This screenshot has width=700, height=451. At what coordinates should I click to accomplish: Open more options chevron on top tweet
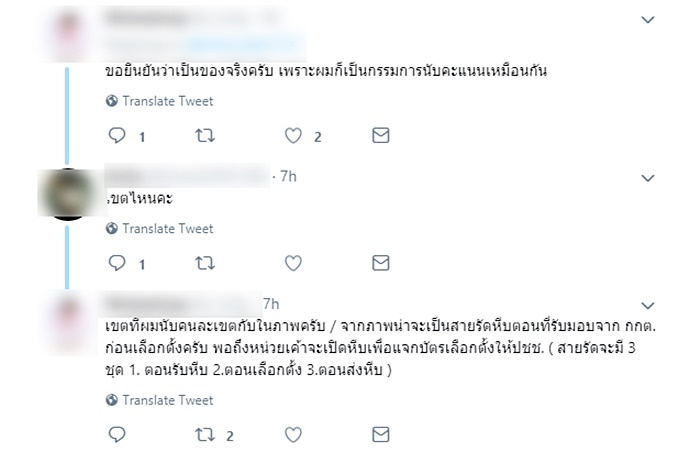[x=648, y=19]
